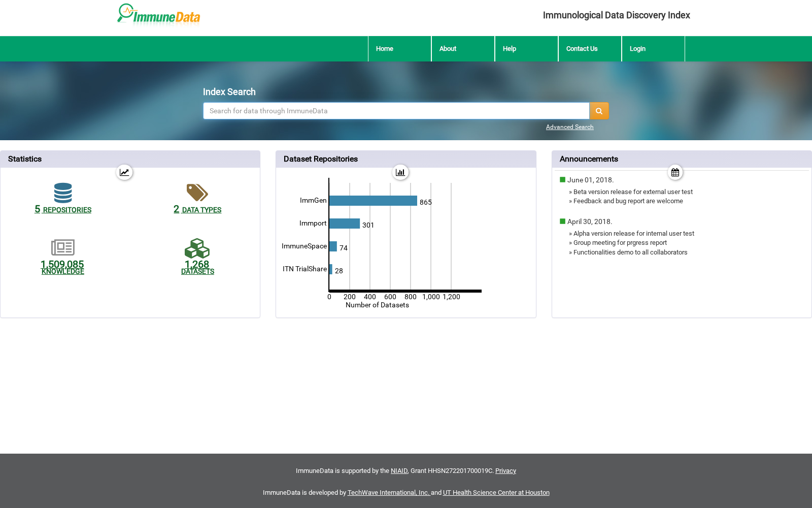
Task: Click the '865' bar value label
Action: coord(426,202)
